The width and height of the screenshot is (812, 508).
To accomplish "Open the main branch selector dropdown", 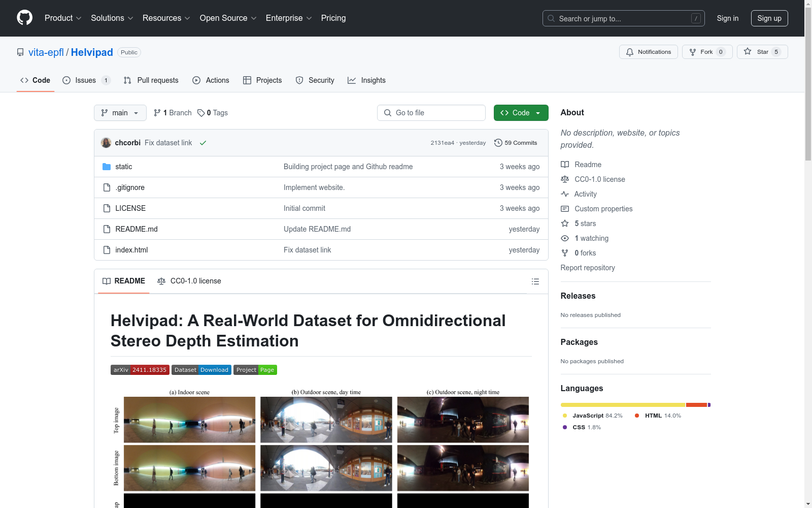I will pos(120,113).
